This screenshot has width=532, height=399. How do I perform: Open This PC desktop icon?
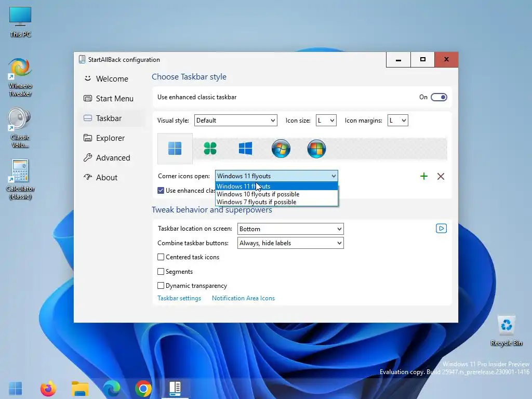coord(20,21)
